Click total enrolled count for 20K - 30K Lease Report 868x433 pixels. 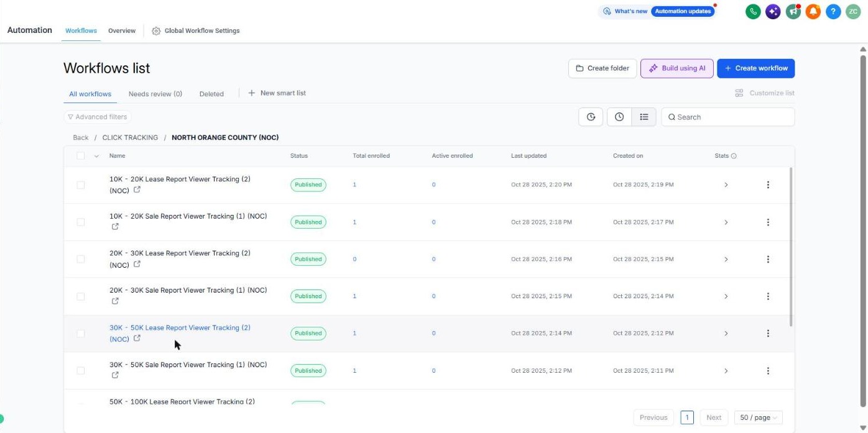(355, 259)
